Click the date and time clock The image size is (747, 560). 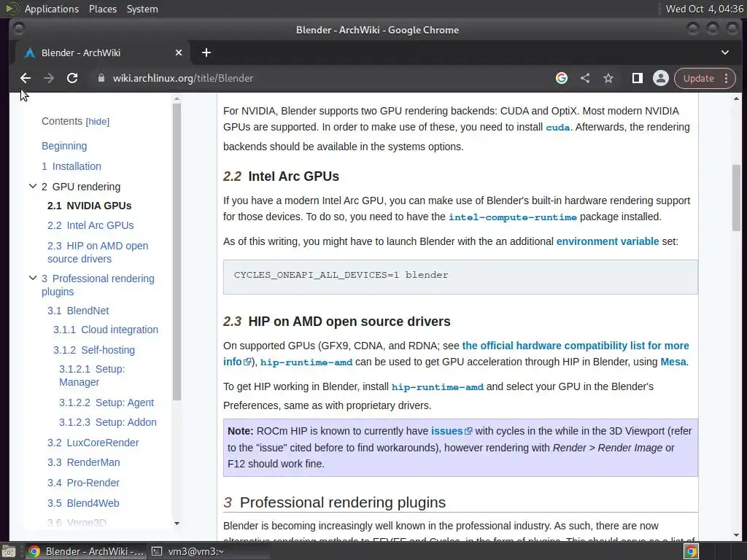[704, 9]
